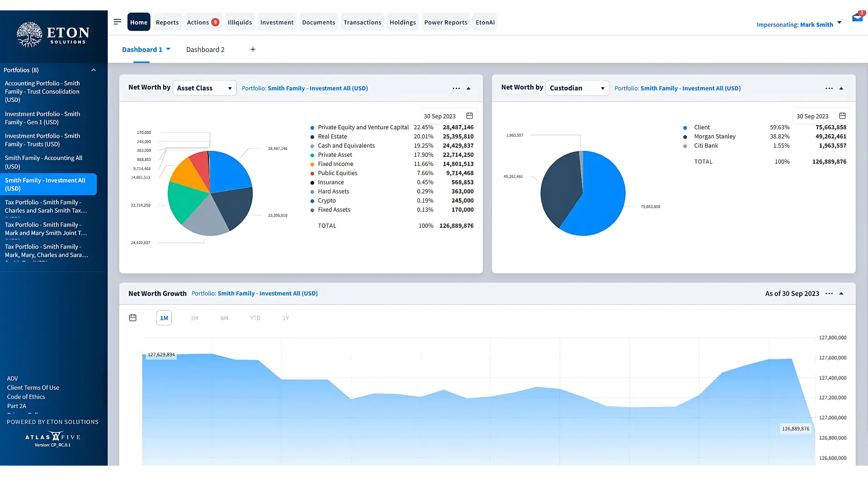Click the 126,889,876 end label on growth chart
This screenshot has width=868, height=488.
[796, 429]
